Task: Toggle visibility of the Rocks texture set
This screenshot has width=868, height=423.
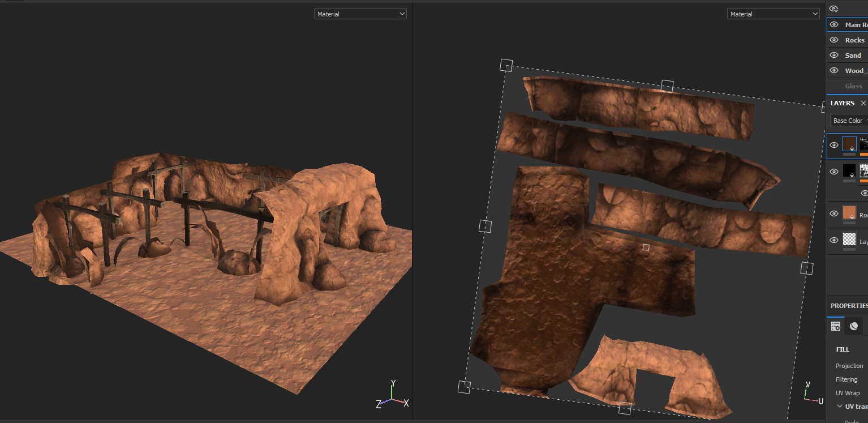Action: pos(833,40)
